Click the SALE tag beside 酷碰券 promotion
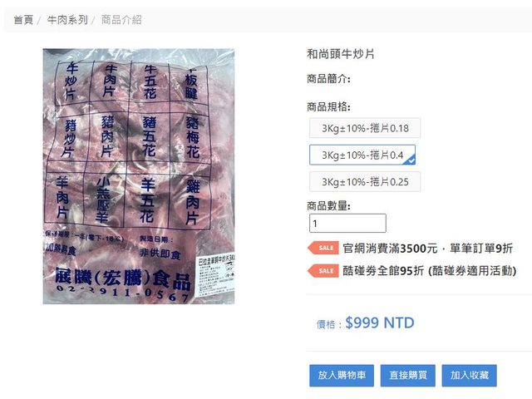This screenshot has width=532, height=399. click(323, 271)
